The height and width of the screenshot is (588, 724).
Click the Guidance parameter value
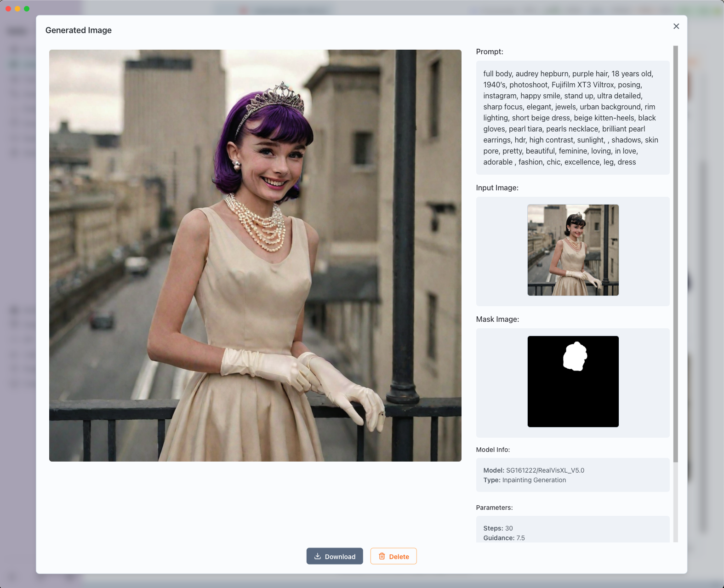pos(520,538)
